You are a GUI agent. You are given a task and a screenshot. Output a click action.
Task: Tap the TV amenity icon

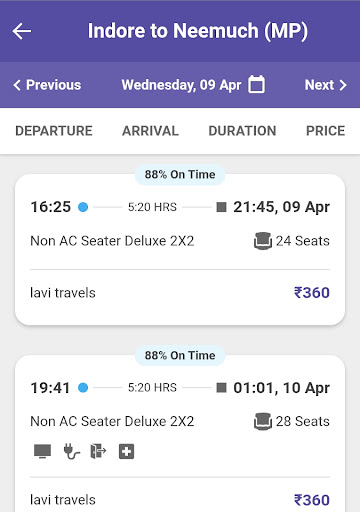click(43, 452)
